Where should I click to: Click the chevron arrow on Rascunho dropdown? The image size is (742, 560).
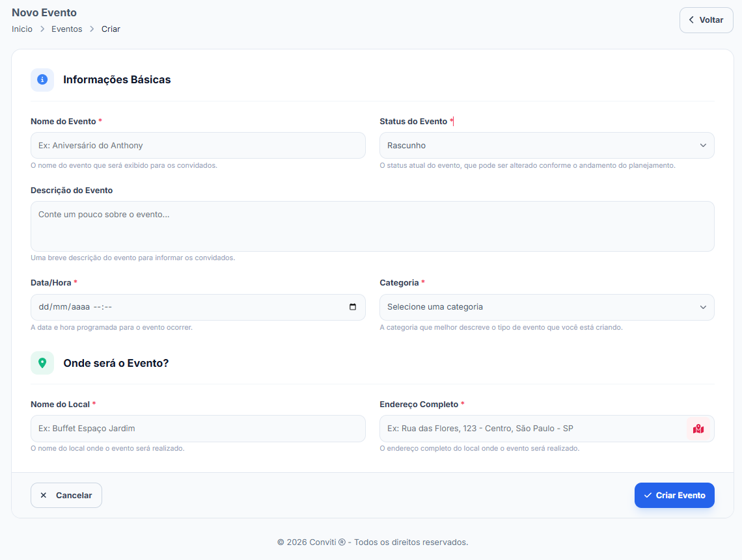pos(703,146)
